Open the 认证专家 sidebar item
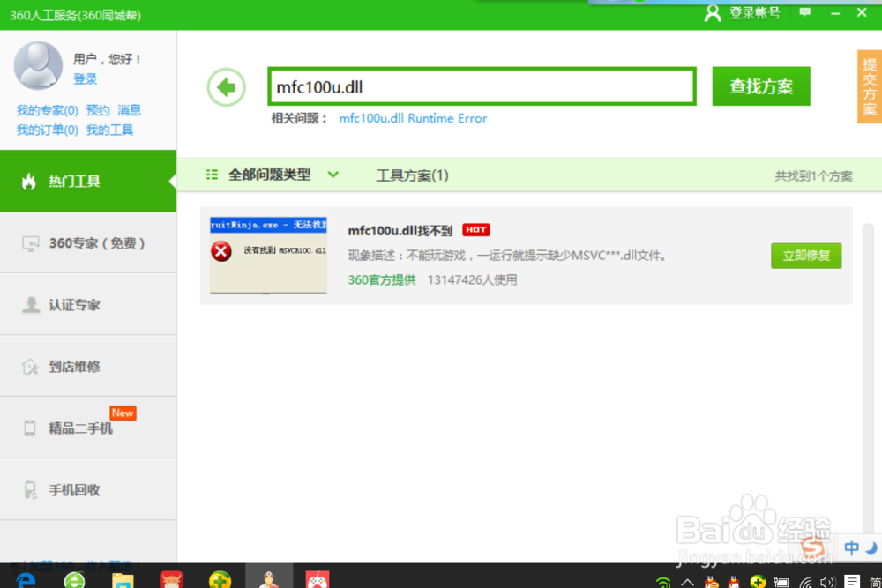The width and height of the screenshot is (882, 588). [88, 305]
